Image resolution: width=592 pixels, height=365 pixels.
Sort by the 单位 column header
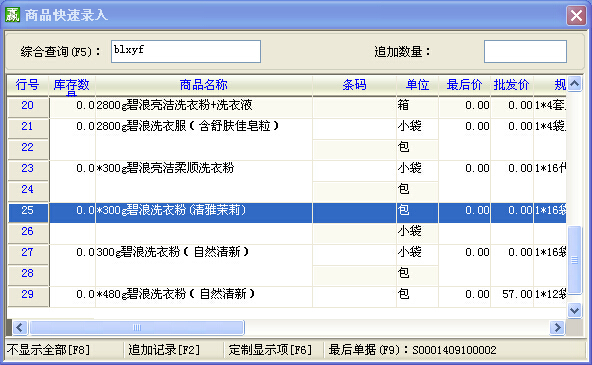click(x=417, y=85)
